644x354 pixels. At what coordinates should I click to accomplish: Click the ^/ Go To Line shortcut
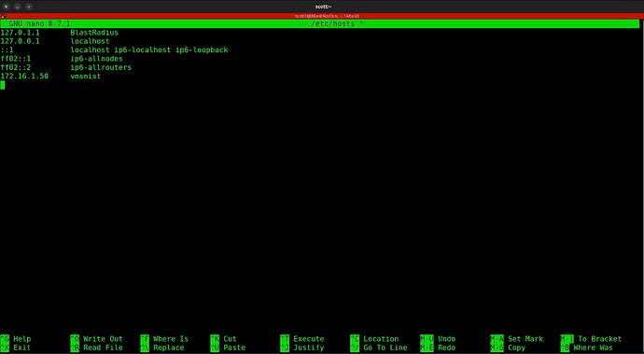pyautogui.click(x=379, y=347)
